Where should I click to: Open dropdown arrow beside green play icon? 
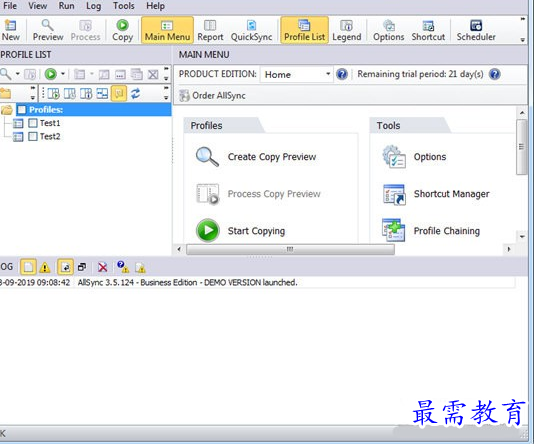tap(63, 74)
